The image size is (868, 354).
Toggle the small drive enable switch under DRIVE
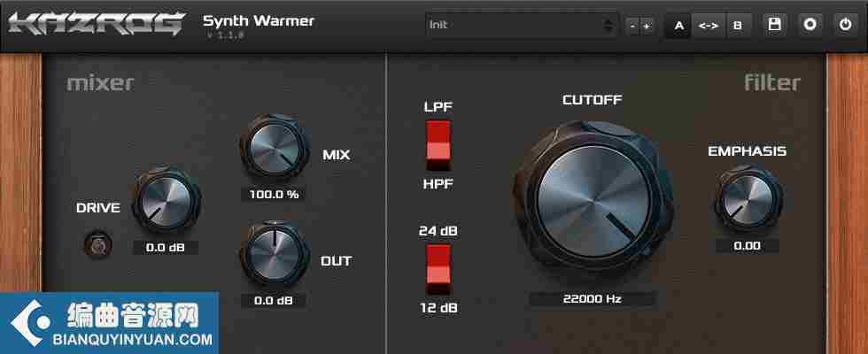pyautogui.click(x=98, y=244)
